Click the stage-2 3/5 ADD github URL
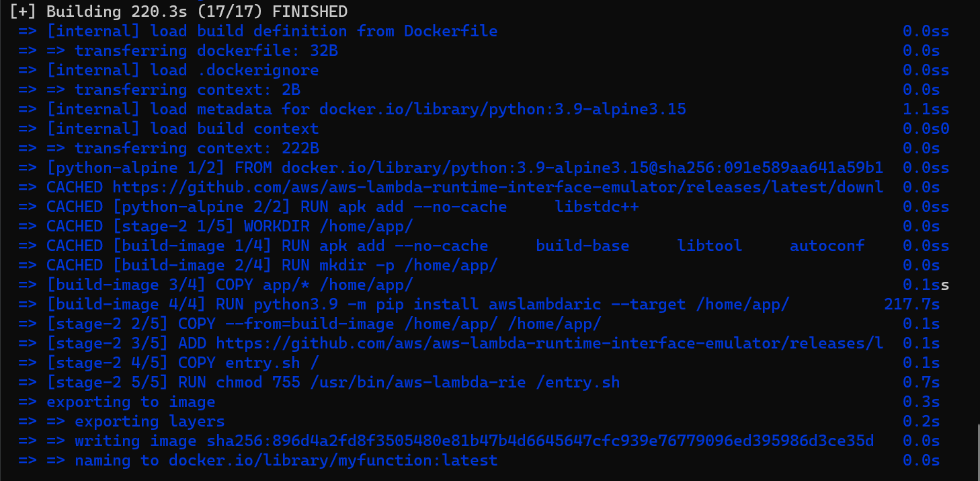Screen dimensions: 980x481 click(549, 343)
